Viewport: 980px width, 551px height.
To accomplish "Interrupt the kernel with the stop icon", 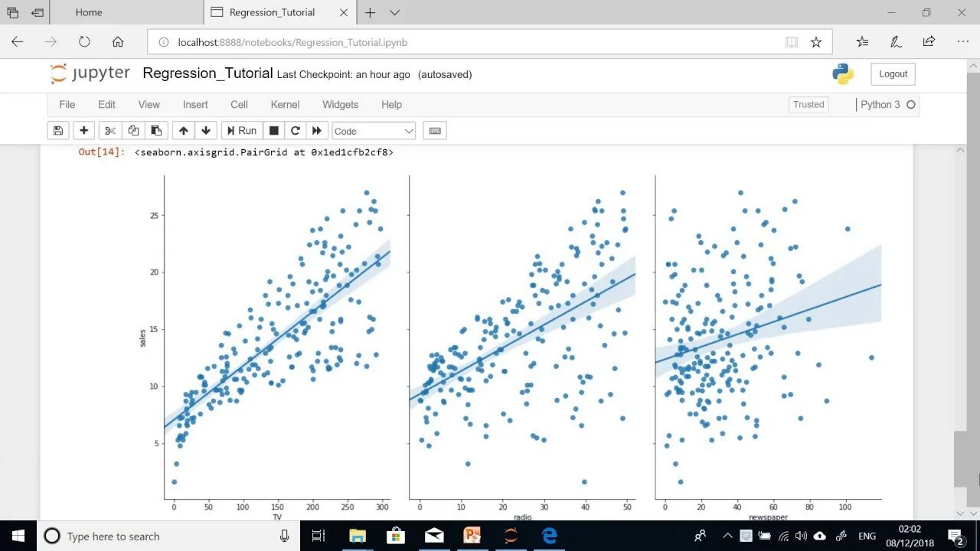I will tap(273, 131).
